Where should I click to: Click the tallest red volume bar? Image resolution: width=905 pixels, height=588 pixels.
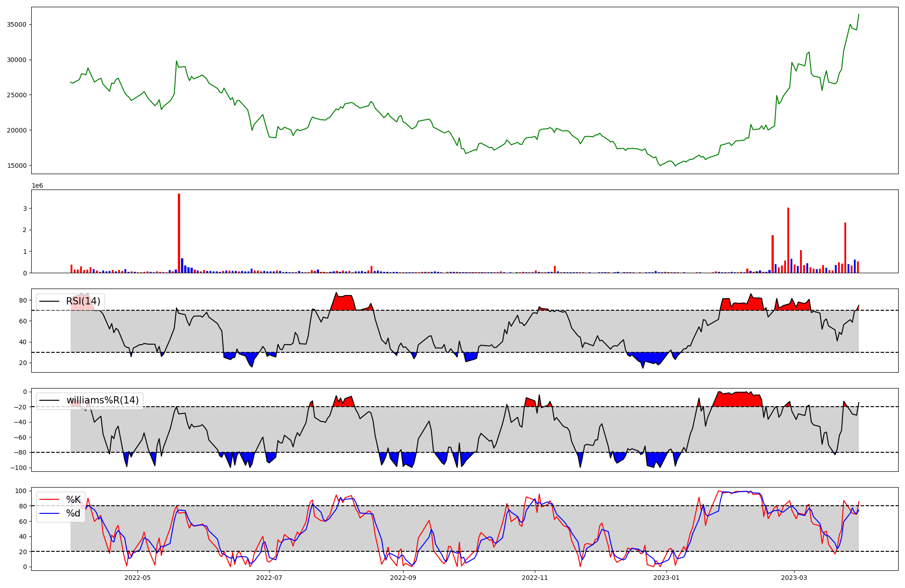pyautogui.click(x=179, y=233)
